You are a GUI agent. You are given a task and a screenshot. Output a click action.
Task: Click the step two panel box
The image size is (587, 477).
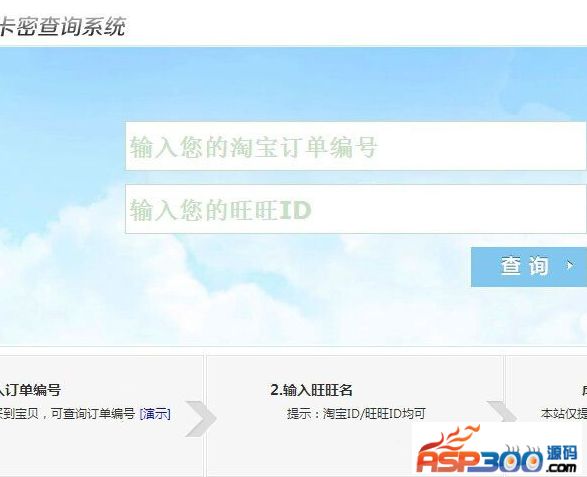pos(355,416)
